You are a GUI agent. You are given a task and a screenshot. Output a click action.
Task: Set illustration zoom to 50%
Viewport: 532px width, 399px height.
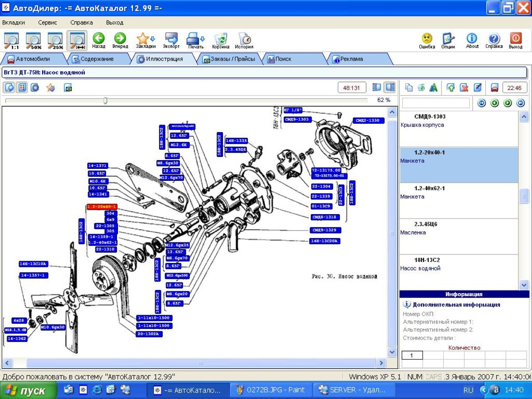coord(33,41)
